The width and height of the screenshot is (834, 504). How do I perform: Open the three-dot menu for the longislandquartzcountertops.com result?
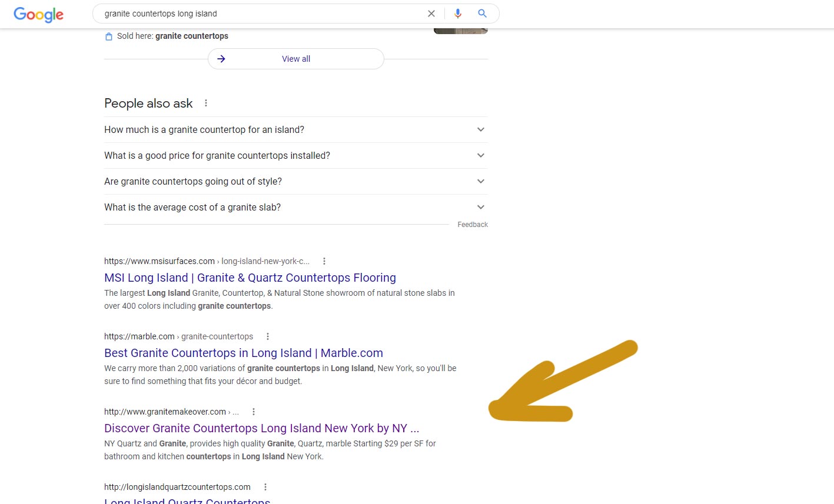265,487
